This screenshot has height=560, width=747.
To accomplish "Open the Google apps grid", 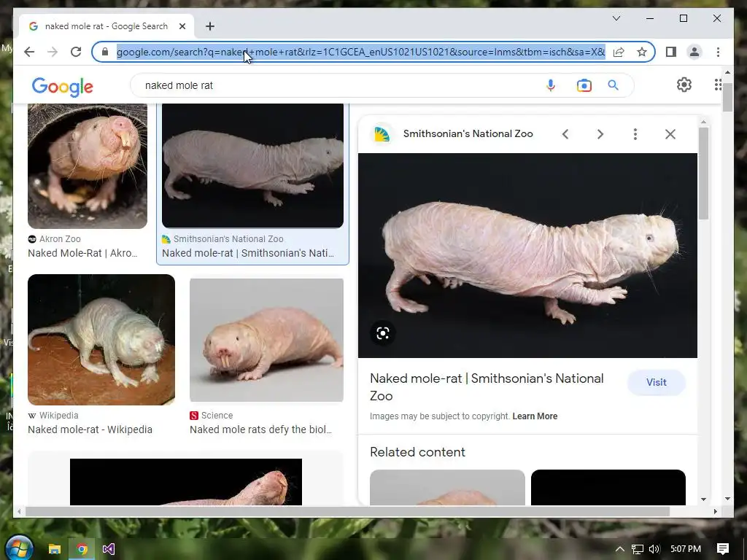I will tap(718, 85).
